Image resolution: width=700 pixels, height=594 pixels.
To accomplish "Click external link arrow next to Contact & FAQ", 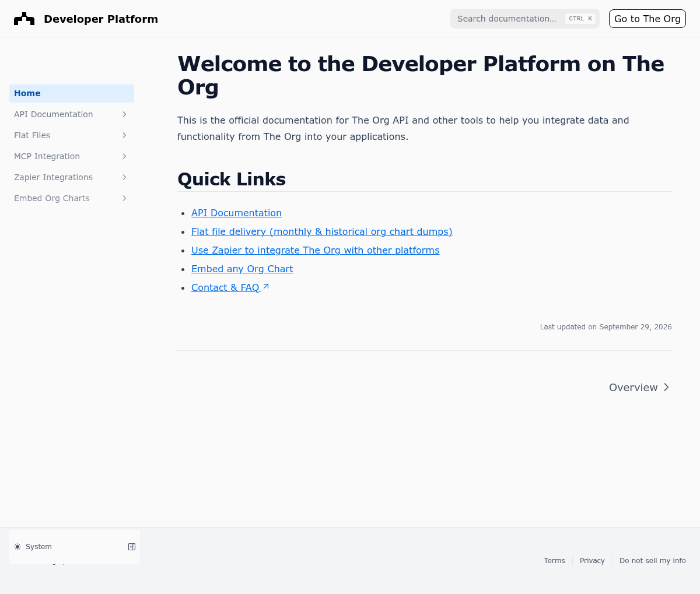I will point(266,287).
